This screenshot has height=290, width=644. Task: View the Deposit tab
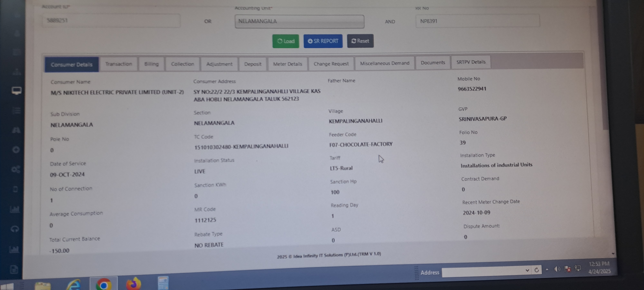[253, 64]
